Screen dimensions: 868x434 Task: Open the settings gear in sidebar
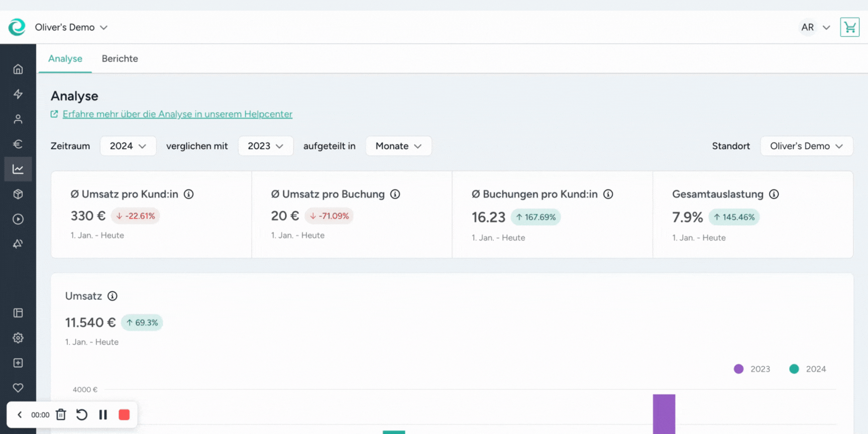click(18, 338)
